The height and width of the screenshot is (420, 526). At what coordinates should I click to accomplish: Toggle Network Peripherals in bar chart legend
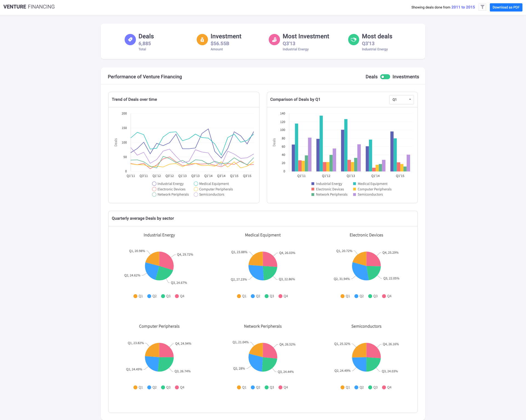(329, 195)
